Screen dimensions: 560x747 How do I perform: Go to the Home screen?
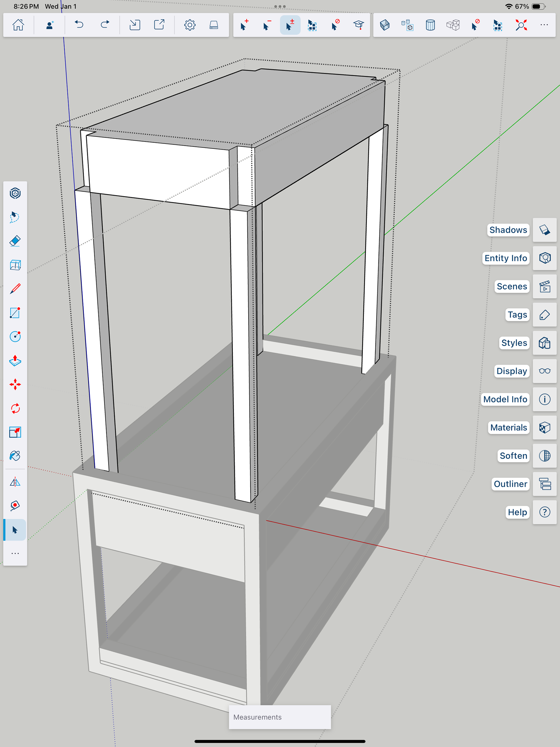point(18,25)
